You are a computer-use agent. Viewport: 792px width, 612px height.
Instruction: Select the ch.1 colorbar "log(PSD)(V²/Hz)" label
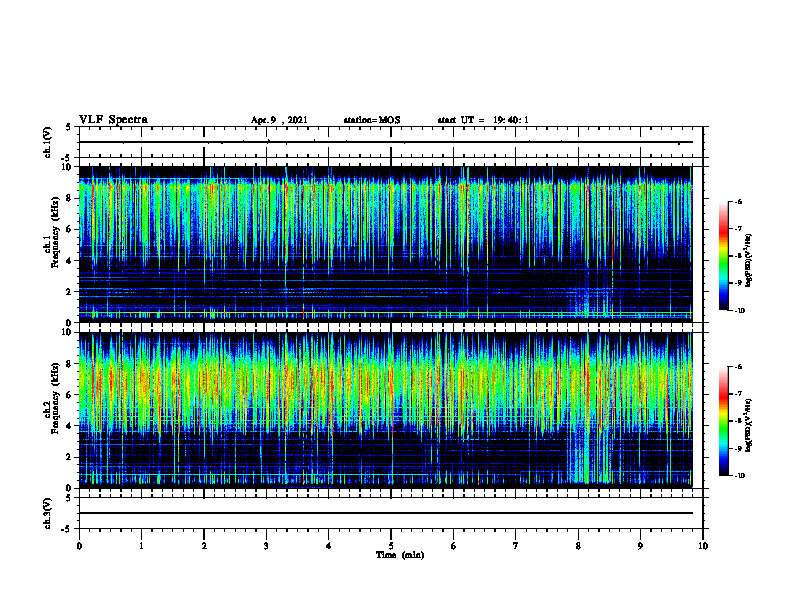[x=749, y=261]
